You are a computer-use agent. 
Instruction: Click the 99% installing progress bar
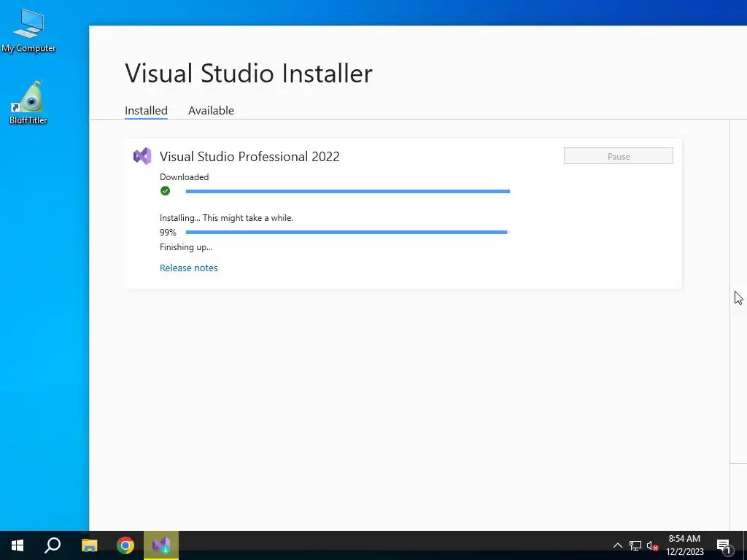tap(348, 233)
